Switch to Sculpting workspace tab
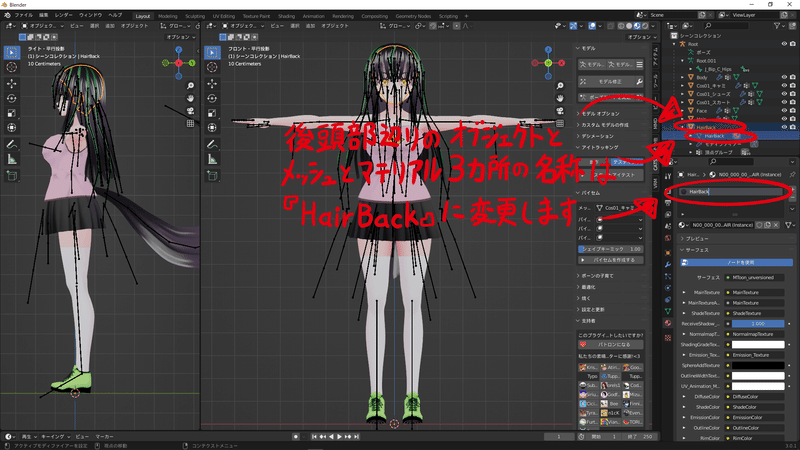The height and width of the screenshot is (450, 800). (x=195, y=16)
